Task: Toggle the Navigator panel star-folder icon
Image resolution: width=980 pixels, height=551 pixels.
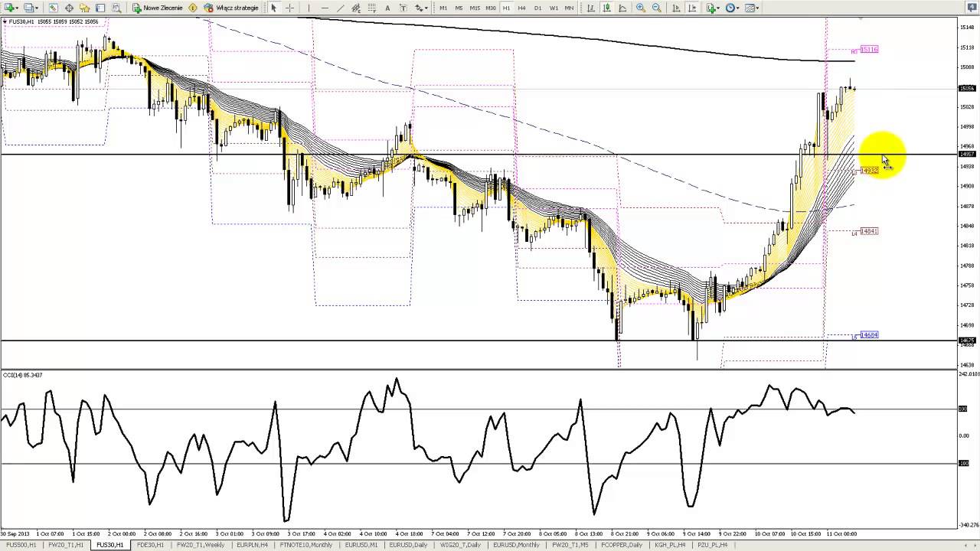Action: 84,8
